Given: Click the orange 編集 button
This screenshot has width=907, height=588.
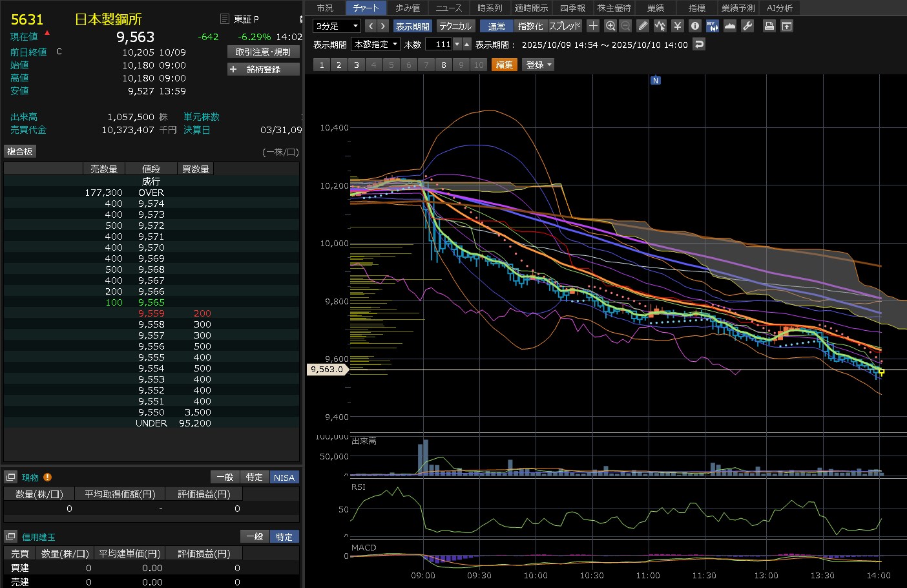Looking at the screenshot, I should (x=504, y=65).
